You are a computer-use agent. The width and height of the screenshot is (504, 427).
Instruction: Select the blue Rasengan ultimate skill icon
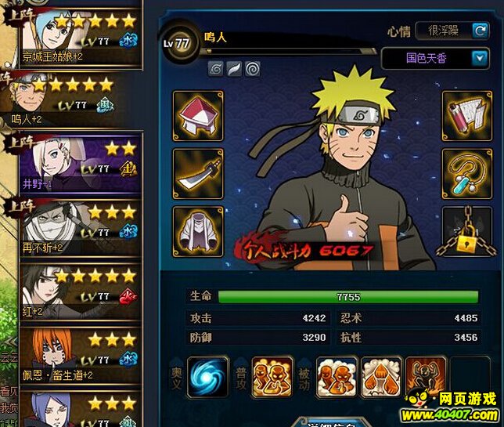pyautogui.click(x=208, y=377)
